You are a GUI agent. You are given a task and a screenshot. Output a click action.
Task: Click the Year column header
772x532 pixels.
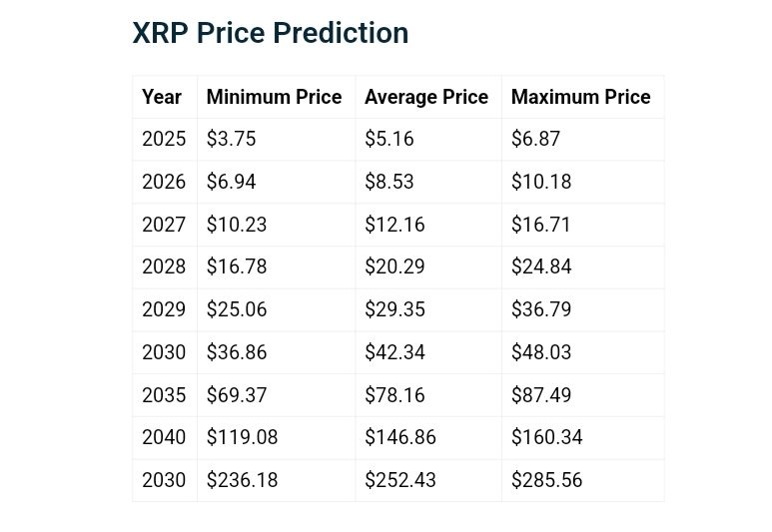(x=162, y=97)
